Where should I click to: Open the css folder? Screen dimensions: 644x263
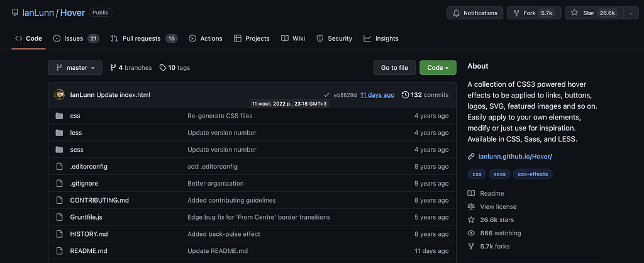(x=75, y=116)
